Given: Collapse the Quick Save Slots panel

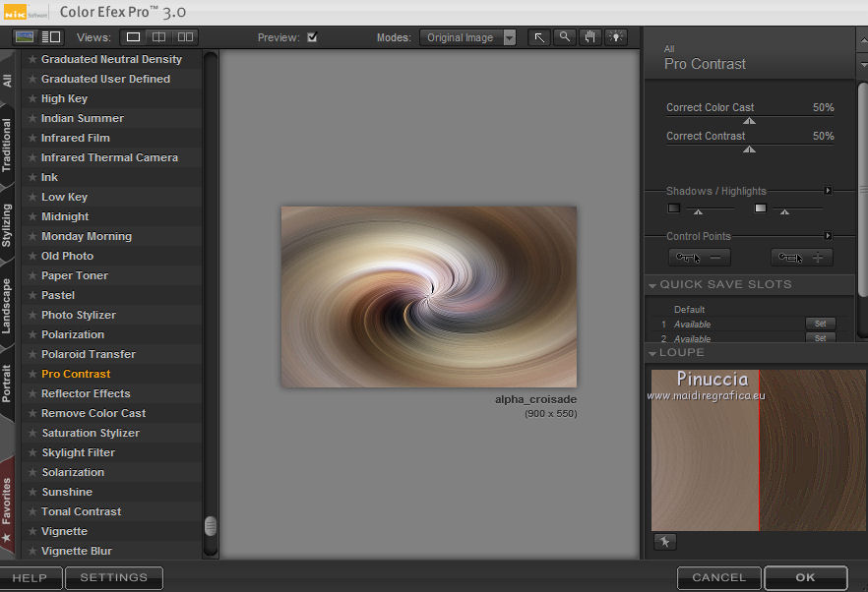Looking at the screenshot, I should pos(652,285).
